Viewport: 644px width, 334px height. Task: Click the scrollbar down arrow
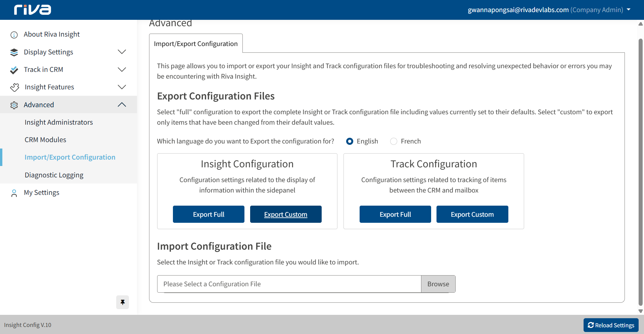[641, 311]
